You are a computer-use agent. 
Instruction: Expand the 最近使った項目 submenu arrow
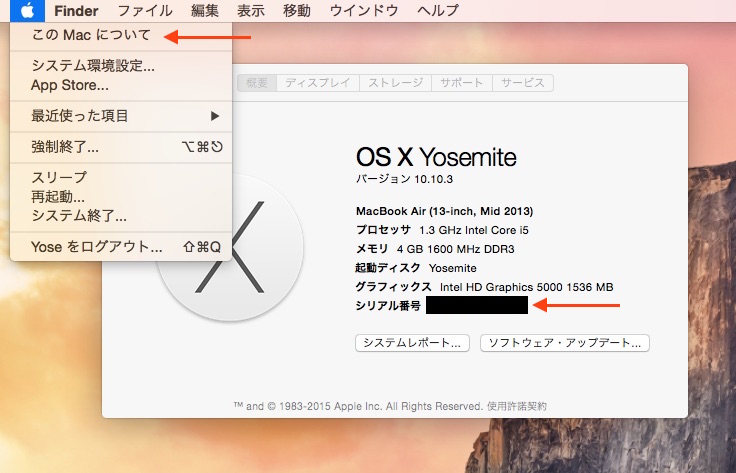pos(215,116)
